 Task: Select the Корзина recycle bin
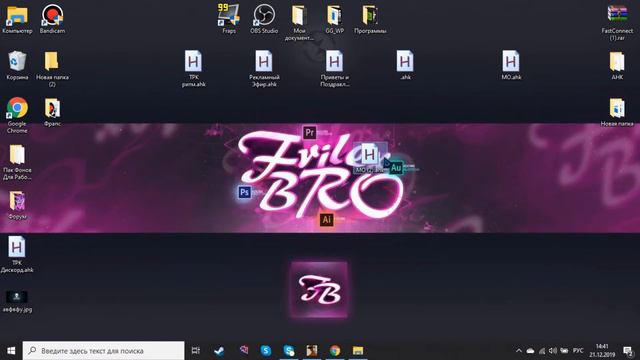[x=17, y=65]
